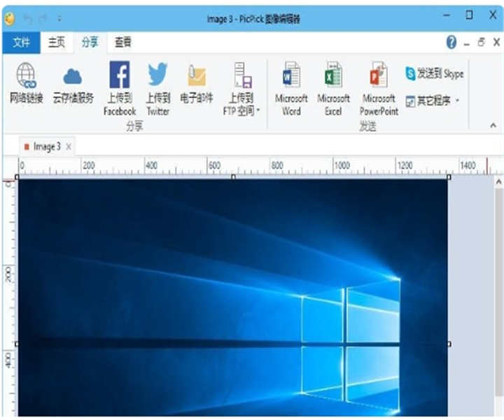Click the Windows wallpaper image on canvas
504x420 pixels.
coord(231,294)
